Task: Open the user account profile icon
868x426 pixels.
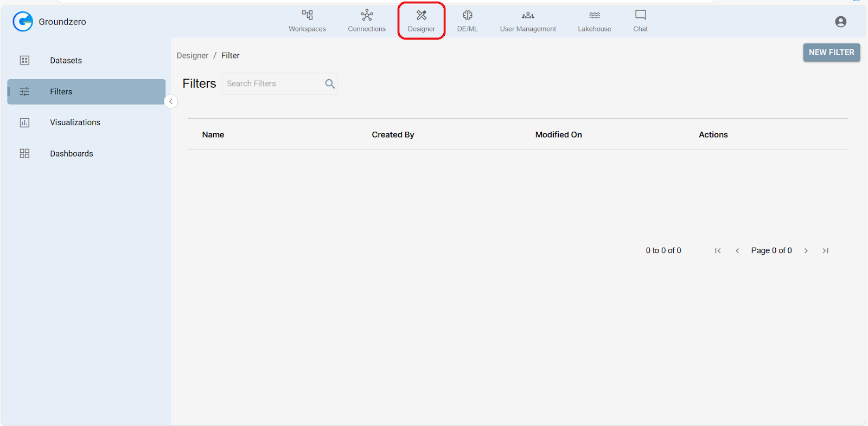Action: [840, 22]
